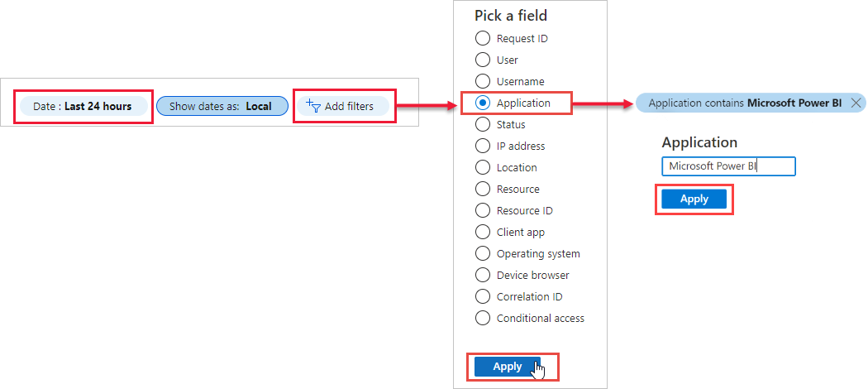
Task: Select the Application radio button
Action: [483, 103]
